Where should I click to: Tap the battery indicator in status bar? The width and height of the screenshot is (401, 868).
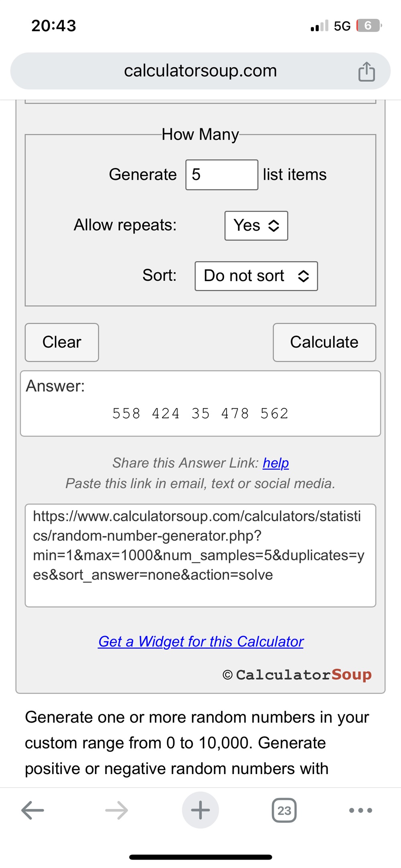369,26
